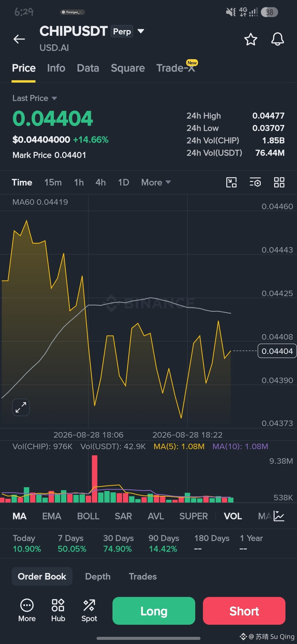
Task: Enable the EMA indicator
Action: click(52, 516)
